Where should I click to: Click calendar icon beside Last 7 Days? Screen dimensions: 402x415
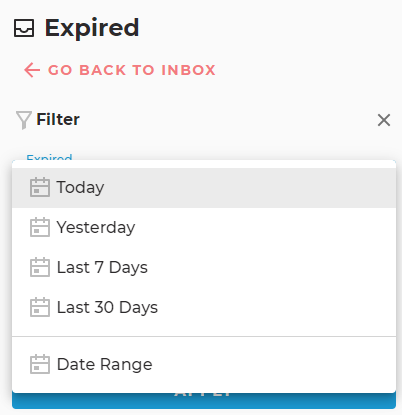coord(40,267)
